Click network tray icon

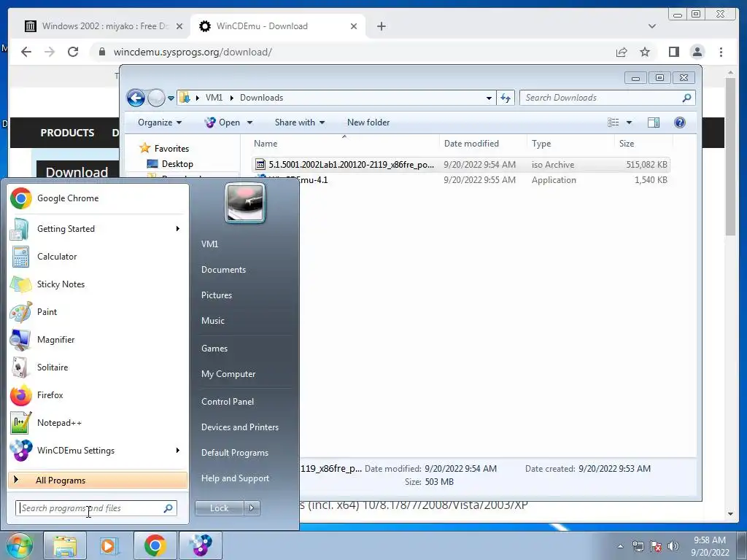[x=638, y=546]
